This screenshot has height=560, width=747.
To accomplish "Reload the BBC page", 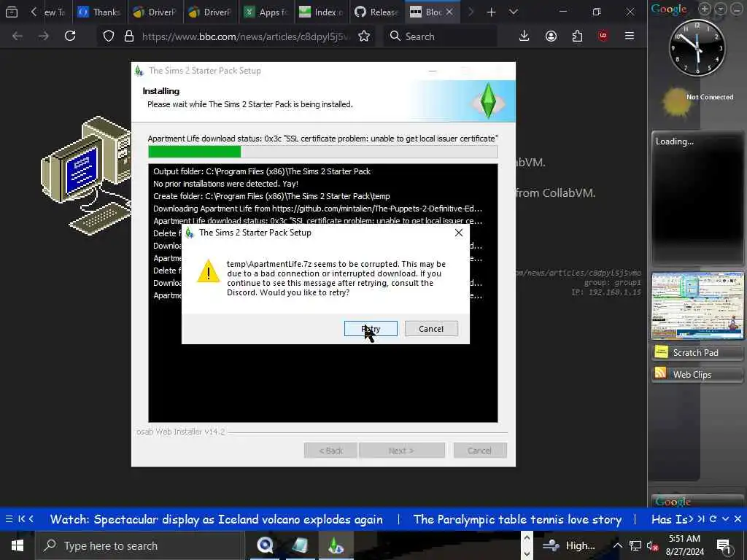I will [x=70, y=36].
